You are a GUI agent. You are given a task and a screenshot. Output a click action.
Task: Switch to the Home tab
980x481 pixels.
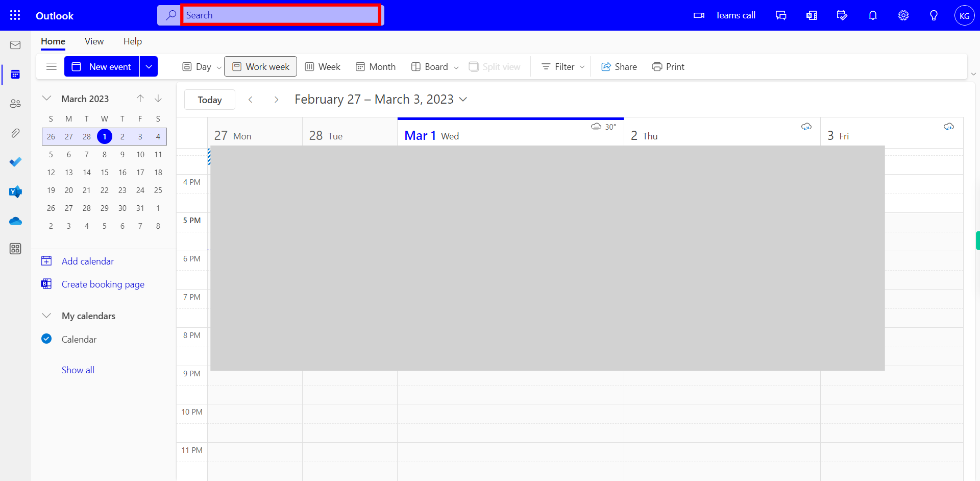tap(53, 41)
